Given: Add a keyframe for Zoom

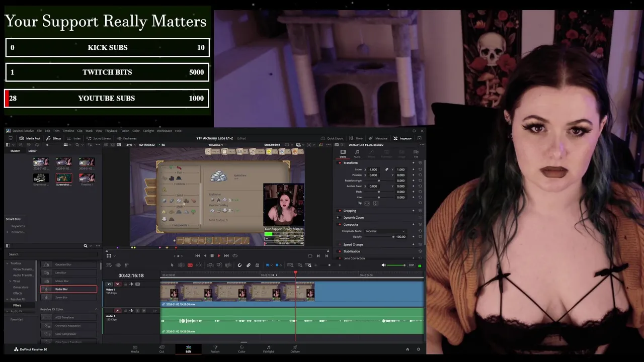Looking at the screenshot, I should point(414,169).
